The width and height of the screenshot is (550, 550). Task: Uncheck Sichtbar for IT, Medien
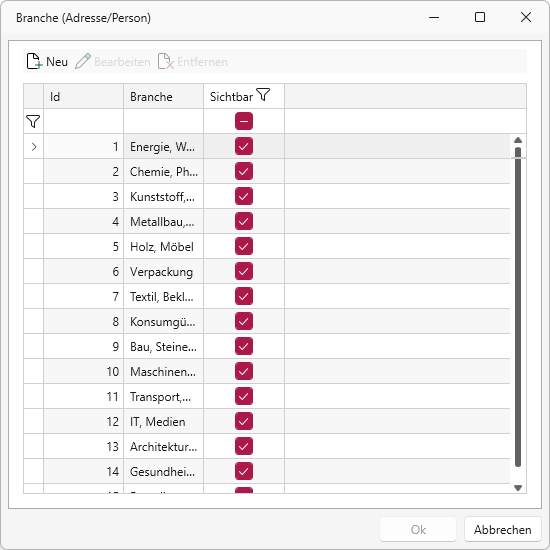[244, 421]
